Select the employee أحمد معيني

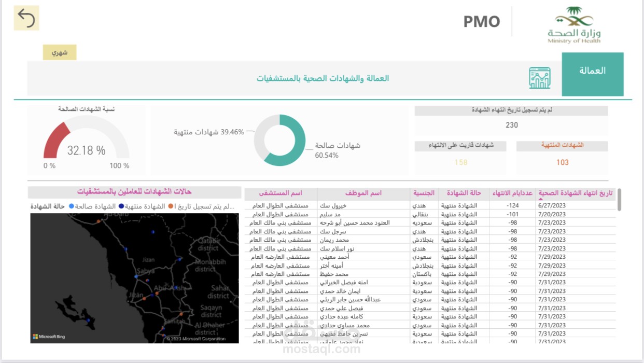334,257
